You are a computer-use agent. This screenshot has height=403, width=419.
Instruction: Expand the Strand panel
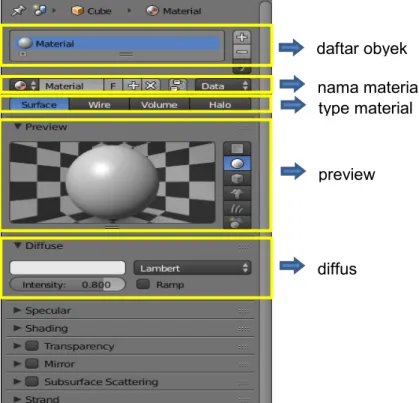click(x=17, y=398)
